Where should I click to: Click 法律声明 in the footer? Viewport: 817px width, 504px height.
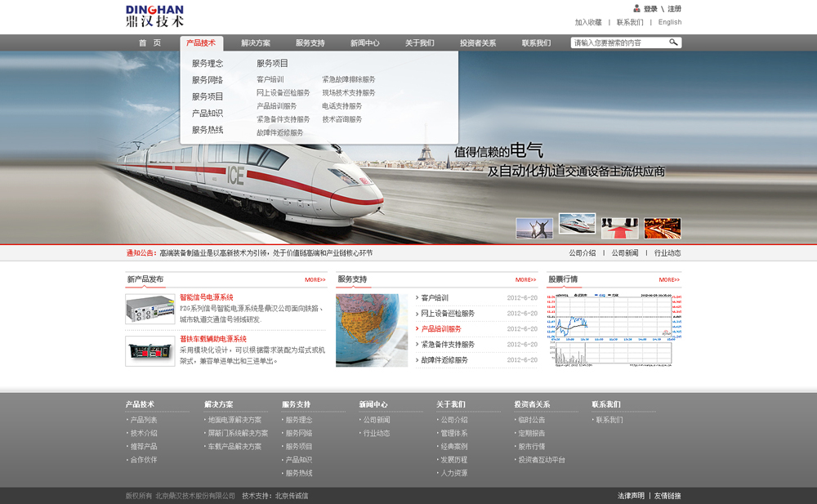tap(631, 496)
